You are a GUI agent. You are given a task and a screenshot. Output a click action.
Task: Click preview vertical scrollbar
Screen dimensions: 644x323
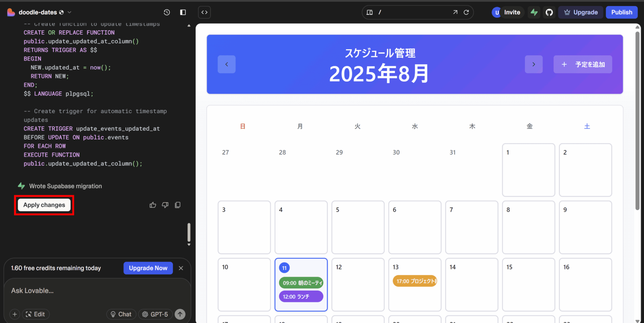[x=637, y=120]
